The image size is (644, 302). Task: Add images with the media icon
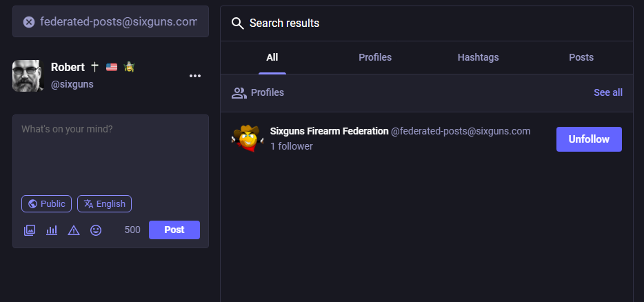[30, 230]
